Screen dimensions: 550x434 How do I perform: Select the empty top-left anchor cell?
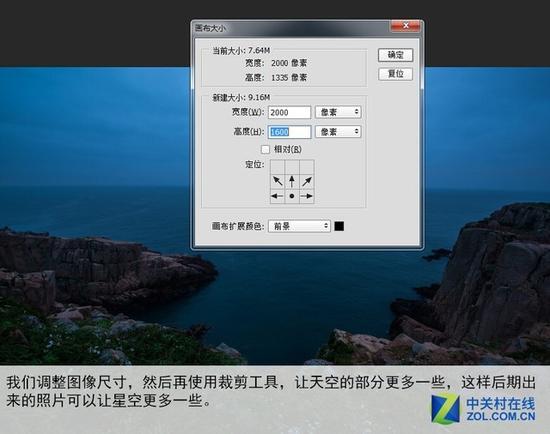pos(277,167)
